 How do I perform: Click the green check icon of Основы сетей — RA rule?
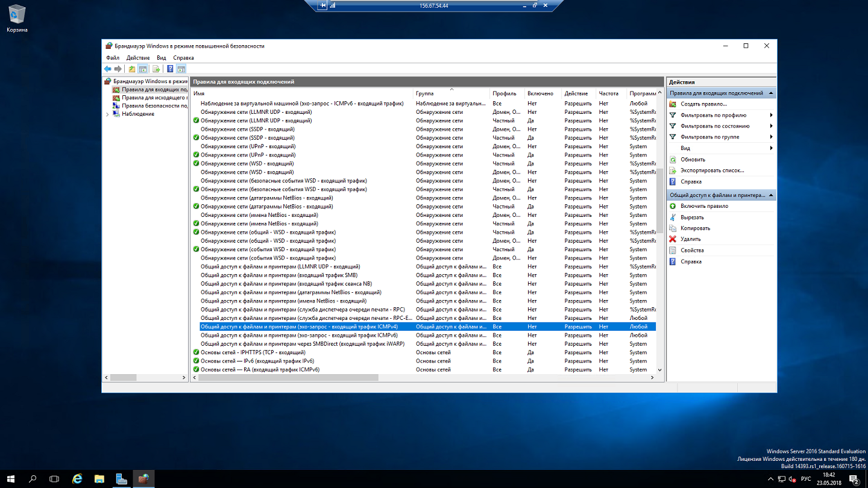click(x=196, y=369)
